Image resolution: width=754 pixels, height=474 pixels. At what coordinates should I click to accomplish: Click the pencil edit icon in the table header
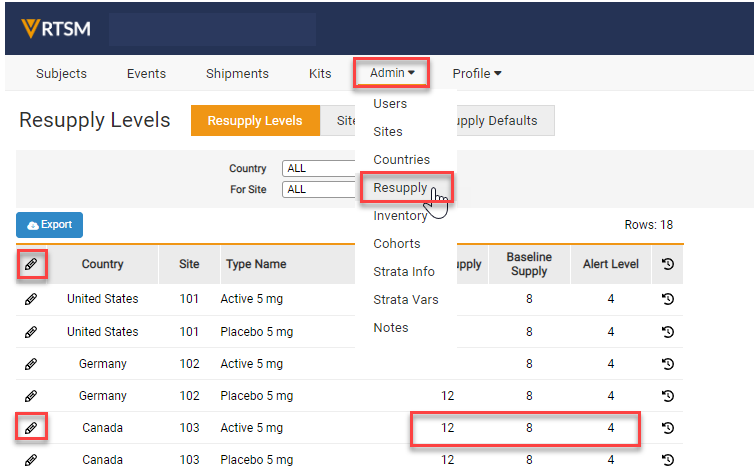point(31,264)
